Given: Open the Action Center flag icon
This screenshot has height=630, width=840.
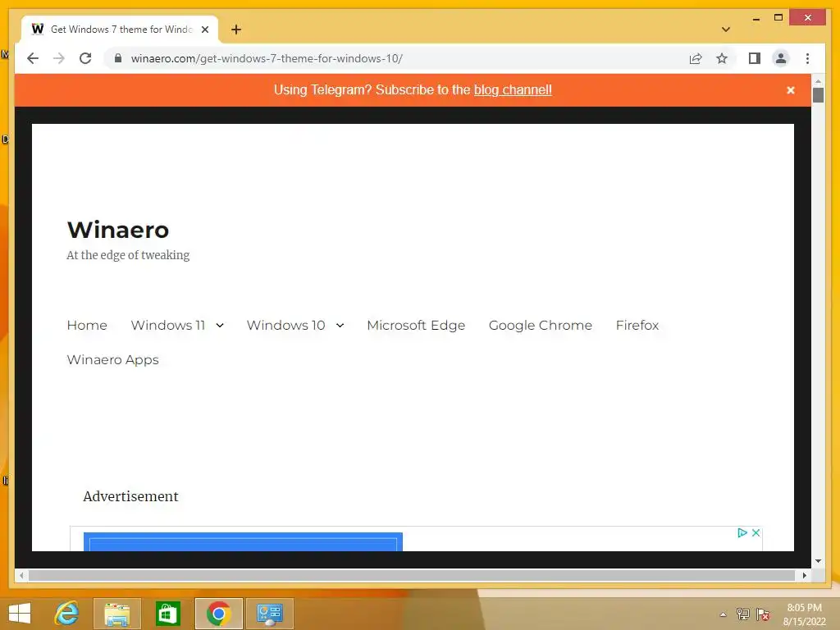Looking at the screenshot, I should pyautogui.click(x=763, y=614).
